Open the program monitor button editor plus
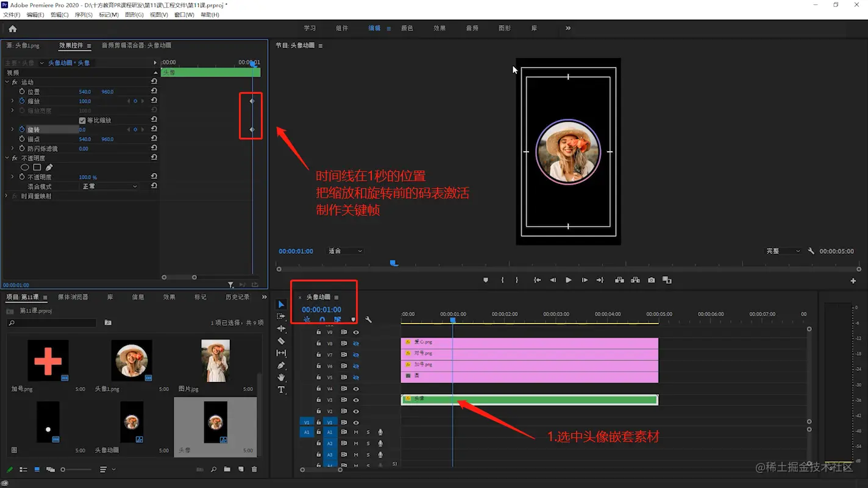Image resolution: width=868 pixels, height=488 pixels. point(853,281)
